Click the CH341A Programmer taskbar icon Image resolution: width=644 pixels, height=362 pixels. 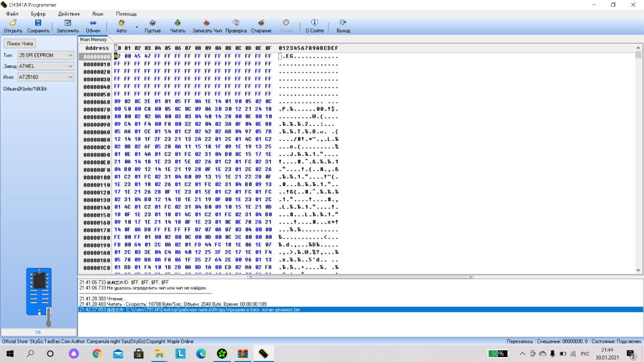pos(263,354)
